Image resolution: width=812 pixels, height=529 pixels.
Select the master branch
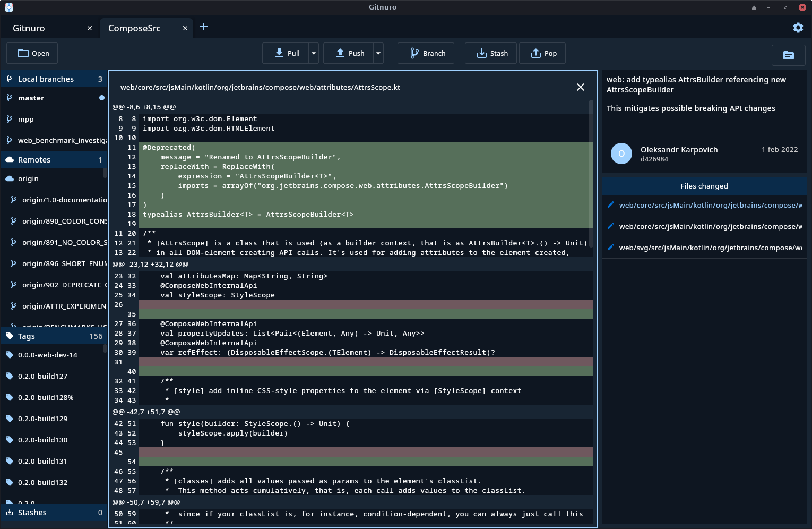[x=54, y=98]
